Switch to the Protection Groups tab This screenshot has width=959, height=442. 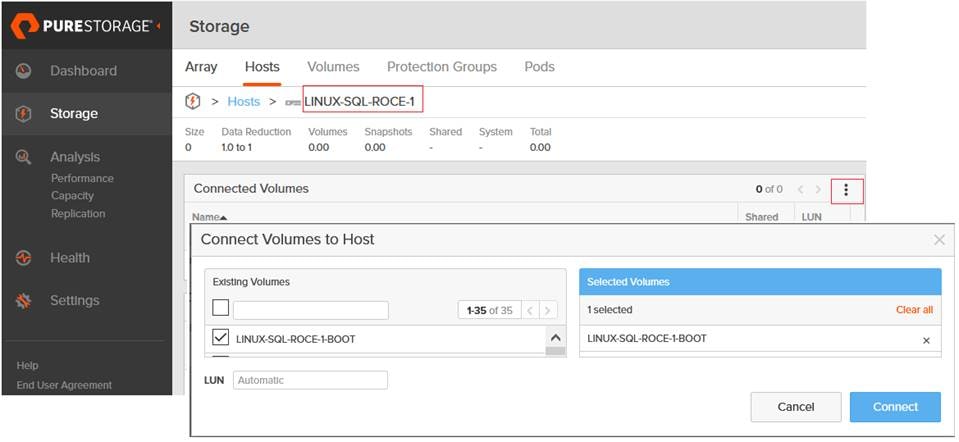[x=442, y=67]
